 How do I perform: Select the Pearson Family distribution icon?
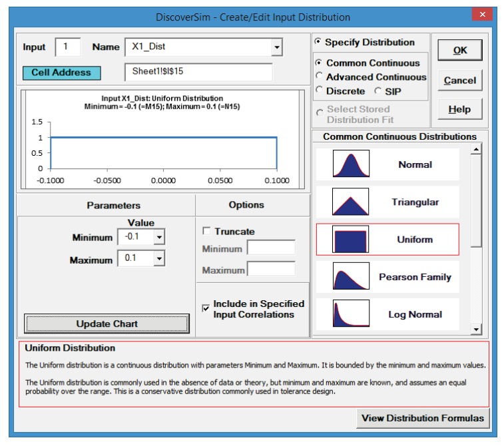[351, 277]
